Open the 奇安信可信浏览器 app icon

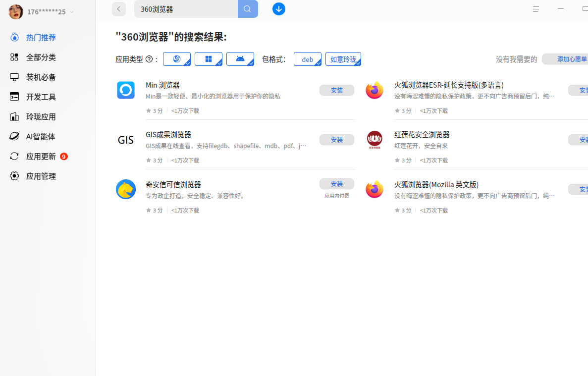[126, 189]
